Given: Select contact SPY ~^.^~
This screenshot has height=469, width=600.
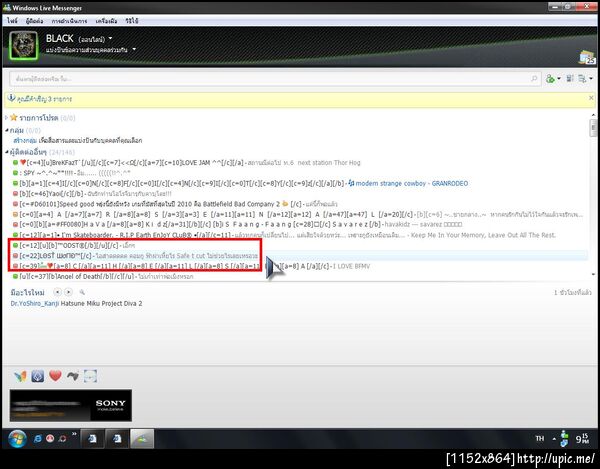Looking at the screenshot, I should (72, 173).
